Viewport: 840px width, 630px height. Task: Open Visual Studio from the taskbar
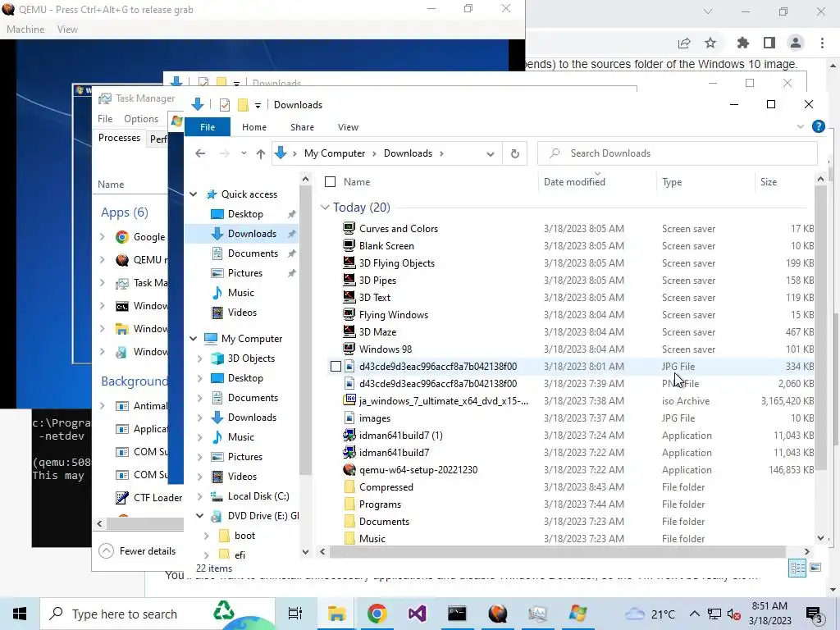[418, 614]
